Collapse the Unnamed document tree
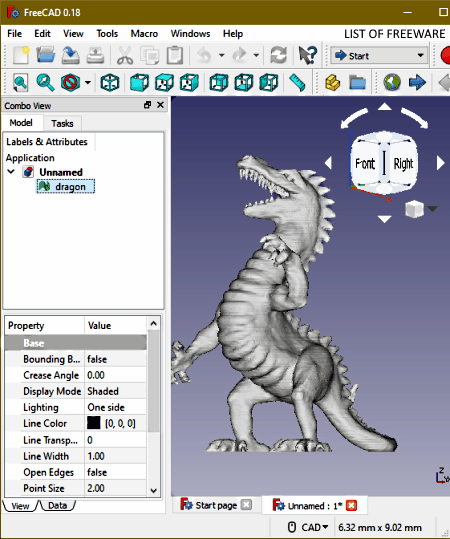 coord(11,172)
